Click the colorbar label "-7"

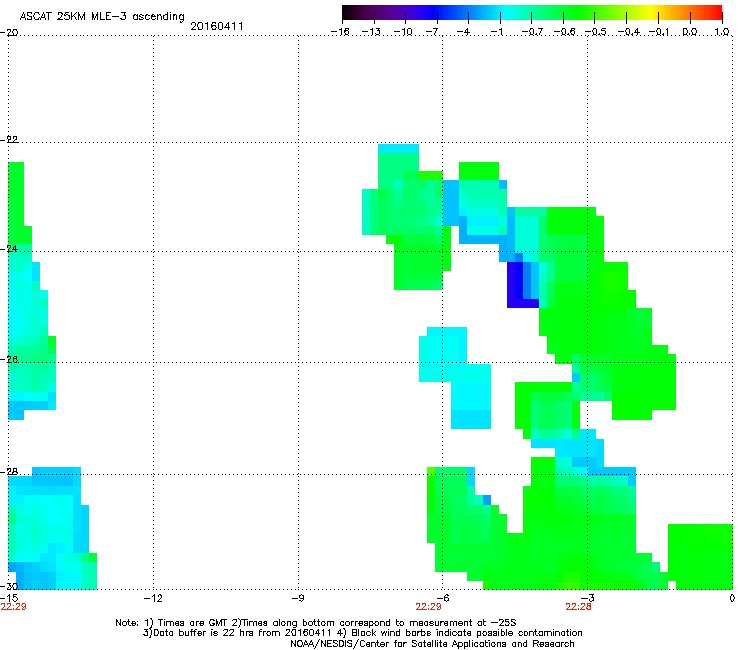[x=433, y=32]
